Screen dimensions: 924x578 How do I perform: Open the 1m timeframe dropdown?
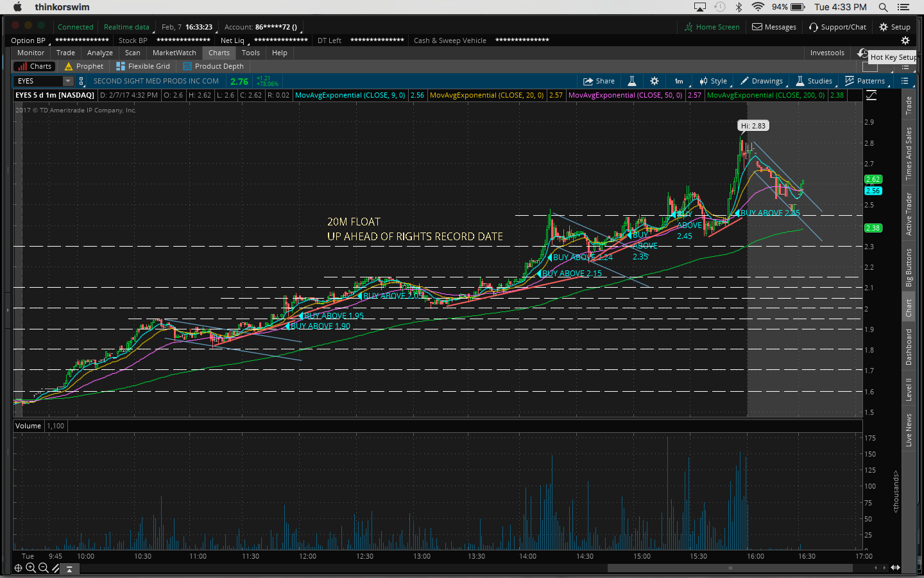pos(678,81)
